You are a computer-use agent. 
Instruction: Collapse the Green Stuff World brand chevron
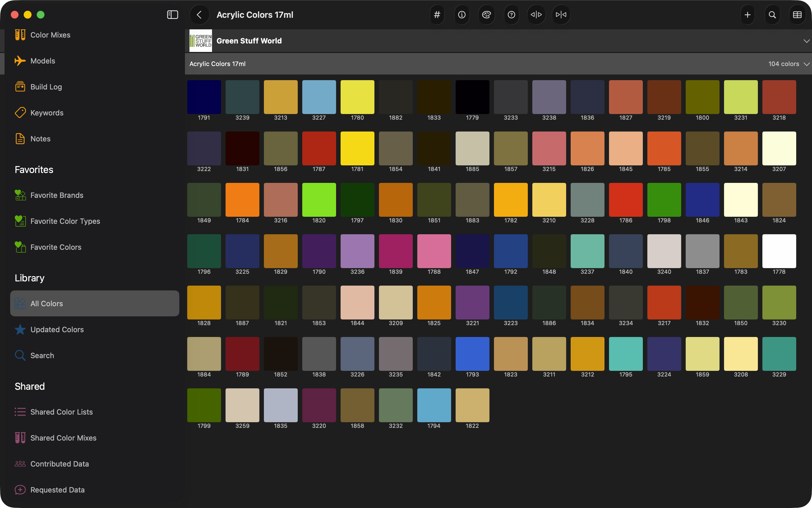807,41
